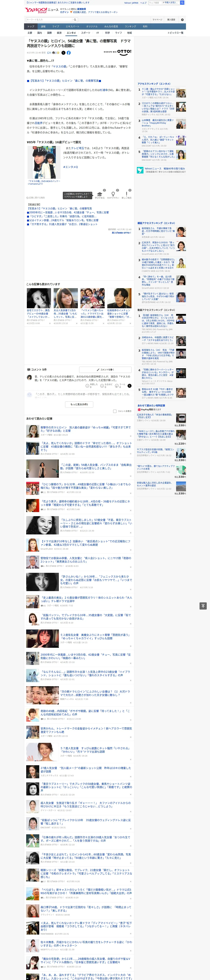The height and width of the screenshot is (980, 210).
Task: Click the #エンタメQ hashtag link
Action: (x=70, y=167)
